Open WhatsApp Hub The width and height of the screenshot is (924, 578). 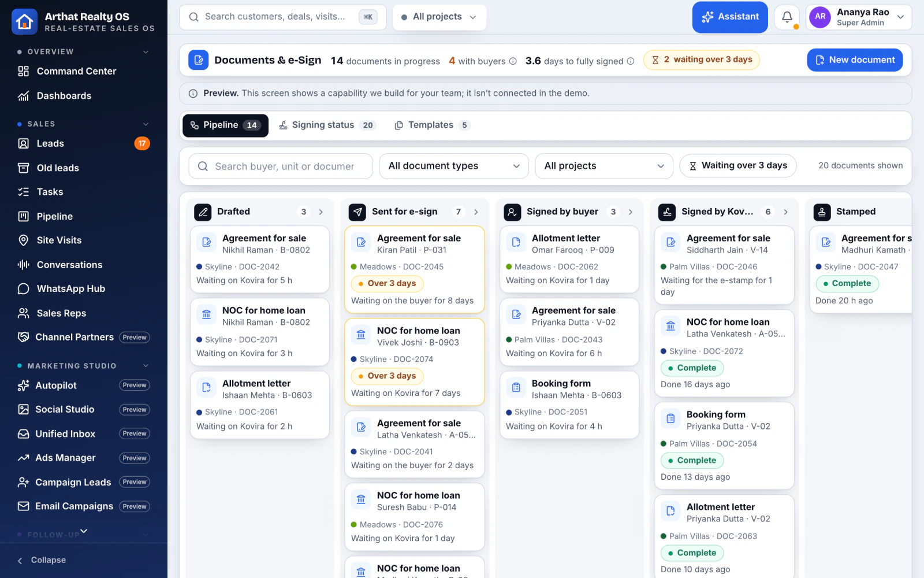click(84, 288)
